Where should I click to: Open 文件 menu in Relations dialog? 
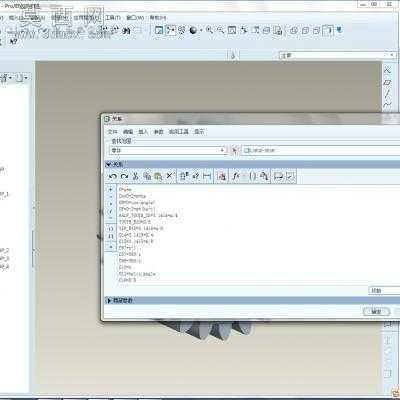(112, 132)
